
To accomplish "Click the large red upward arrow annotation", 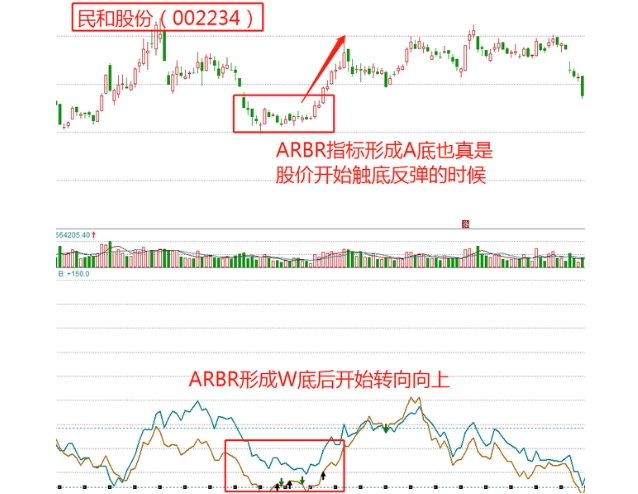I will (x=323, y=68).
